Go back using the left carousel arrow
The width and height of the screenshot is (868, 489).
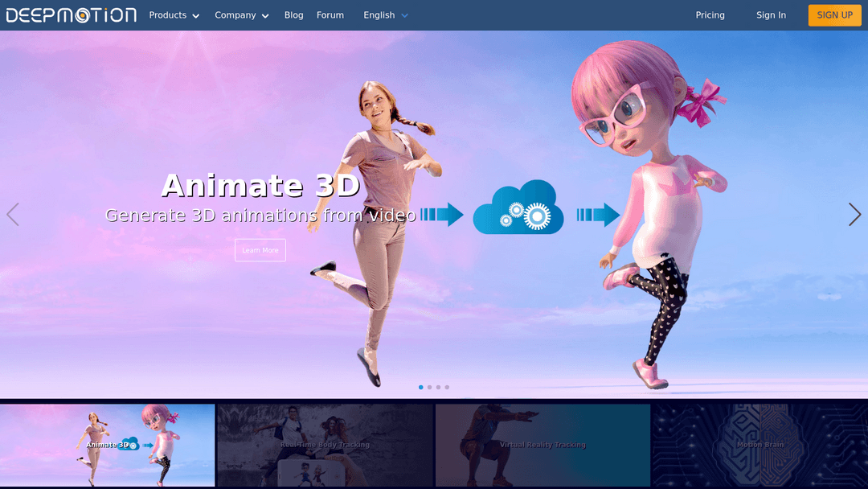tap(13, 215)
